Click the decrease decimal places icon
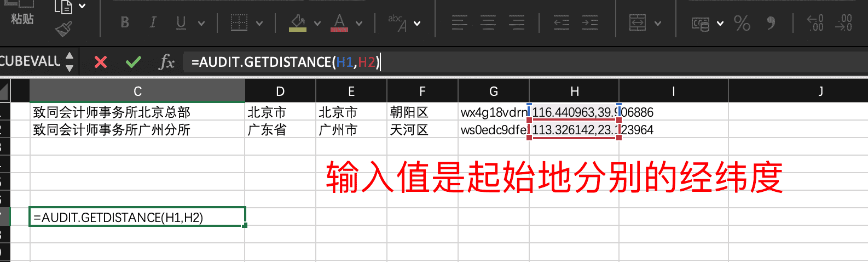This screenshot has height=262, width=868. click(843, 22)
